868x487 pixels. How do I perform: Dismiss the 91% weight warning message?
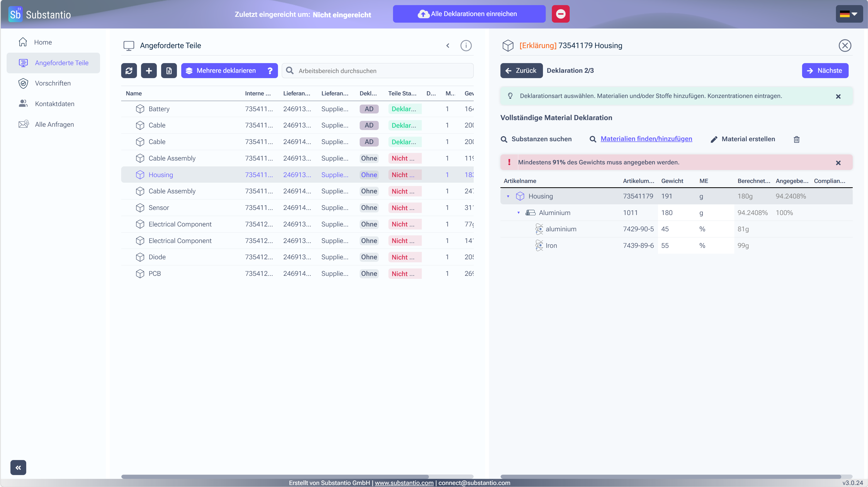[x=838, y=163]
